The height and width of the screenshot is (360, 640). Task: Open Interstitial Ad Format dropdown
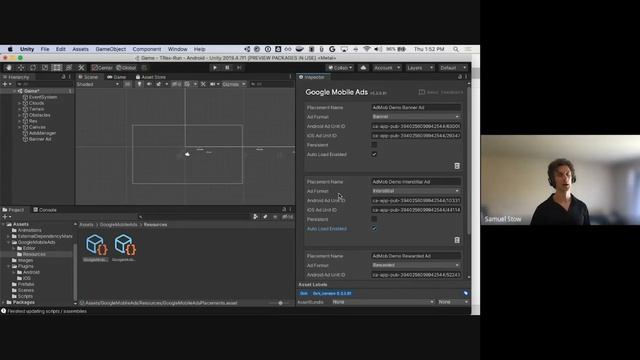coord(416,191)
